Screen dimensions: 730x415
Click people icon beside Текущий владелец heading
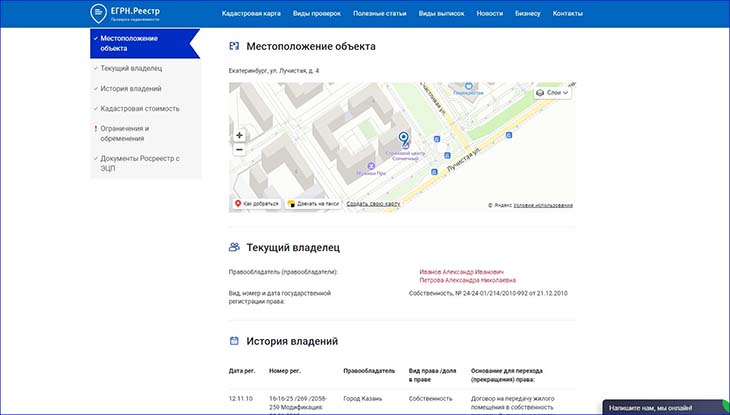point(234,247)
